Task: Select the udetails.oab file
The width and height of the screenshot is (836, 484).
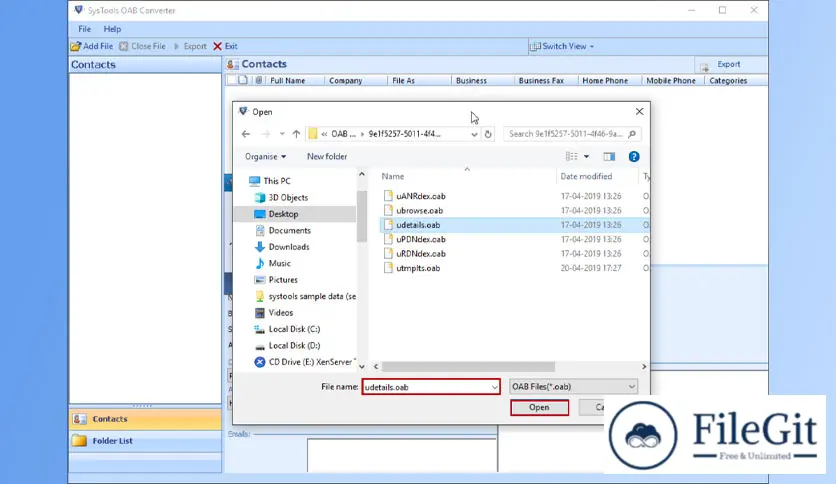Action: [514, 225]
